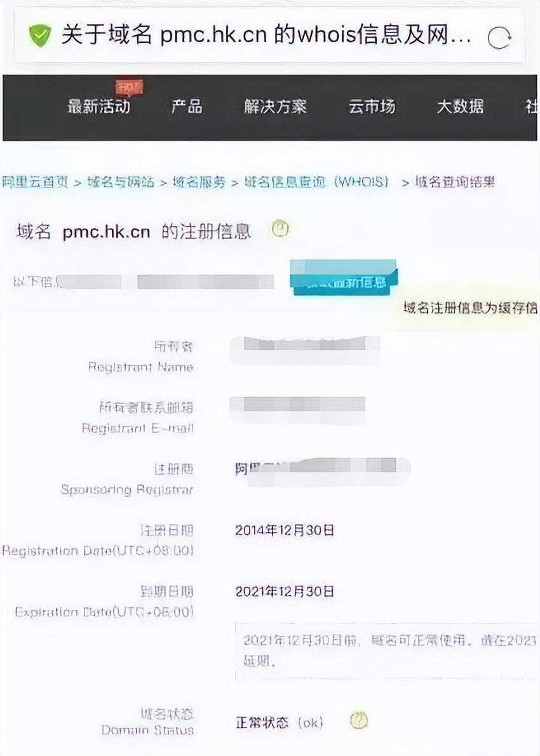
Task: Open the 域名服务 breadcrumb link
Action: pyautogui.click(x=199, y=182)
